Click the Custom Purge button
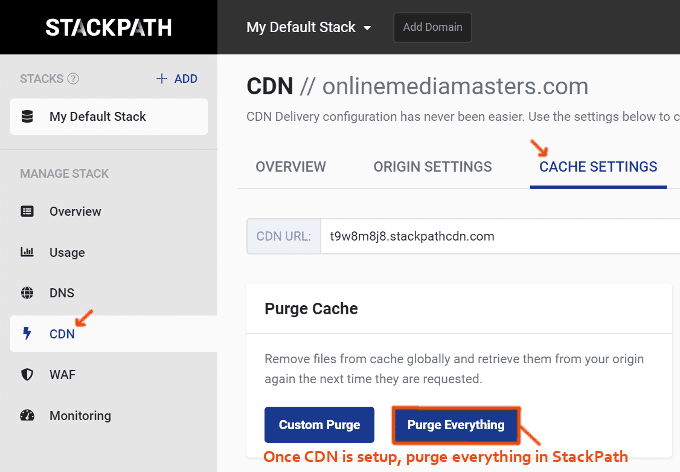 tap(319, 425)
